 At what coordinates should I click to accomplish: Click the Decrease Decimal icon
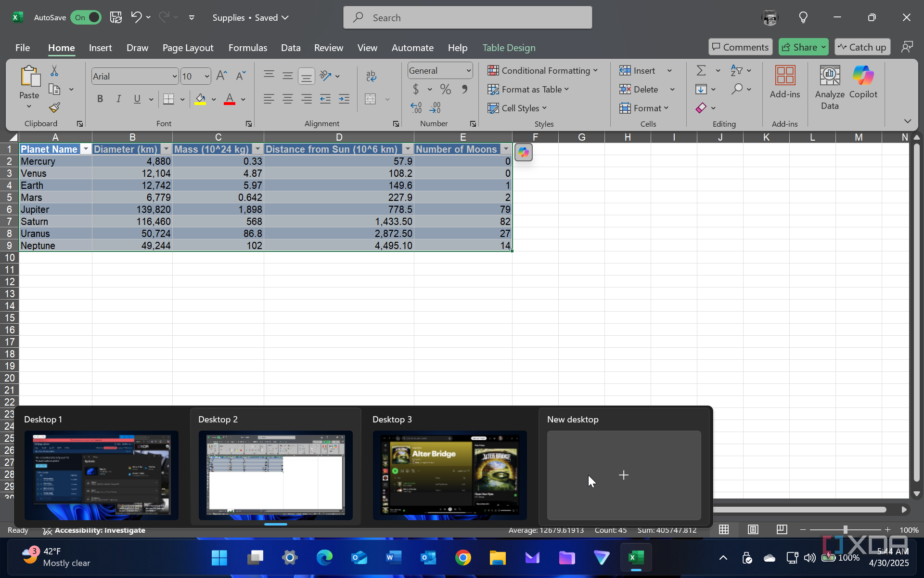(435, 107)
